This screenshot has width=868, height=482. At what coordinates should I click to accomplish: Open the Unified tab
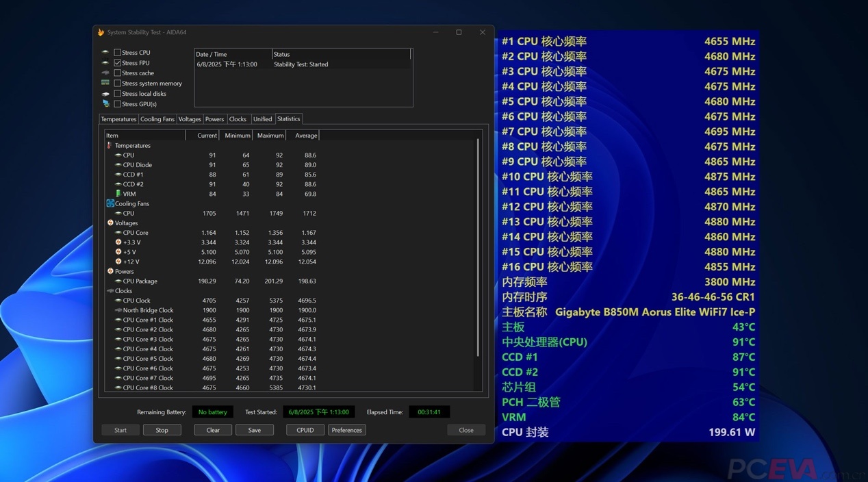(263, 119)
